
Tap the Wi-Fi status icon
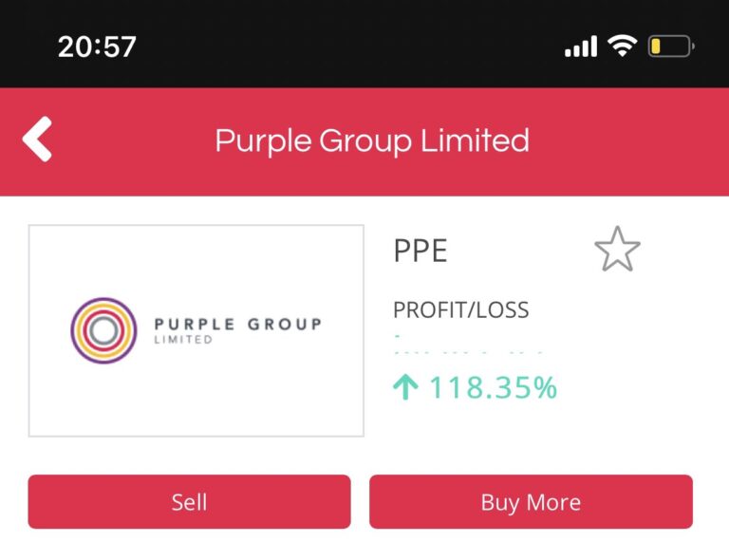(x=623, y=46)
